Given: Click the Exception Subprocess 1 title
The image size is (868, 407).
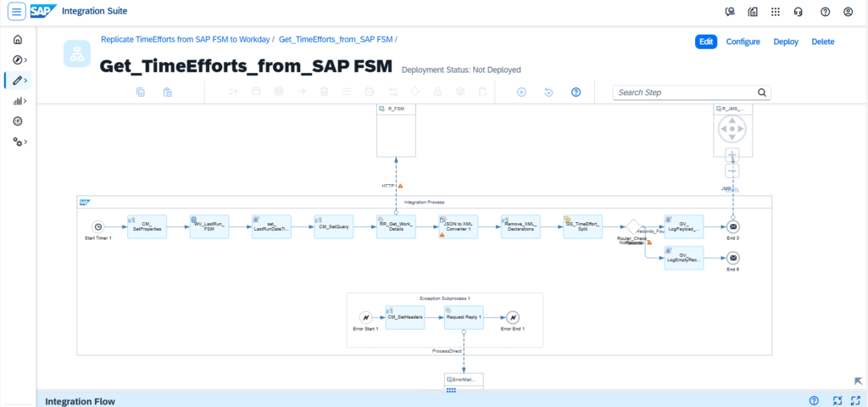Looking at the screenshot, I should [445, 298].
